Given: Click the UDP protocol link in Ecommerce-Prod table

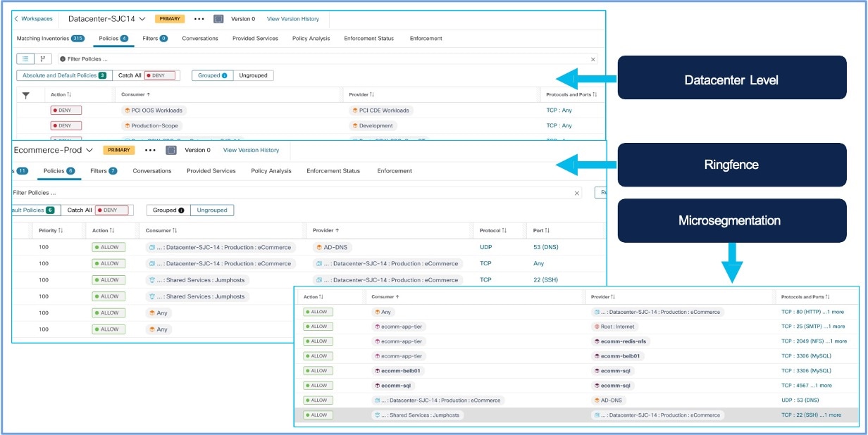Looking at the screenshot, I should click(486, 247).
